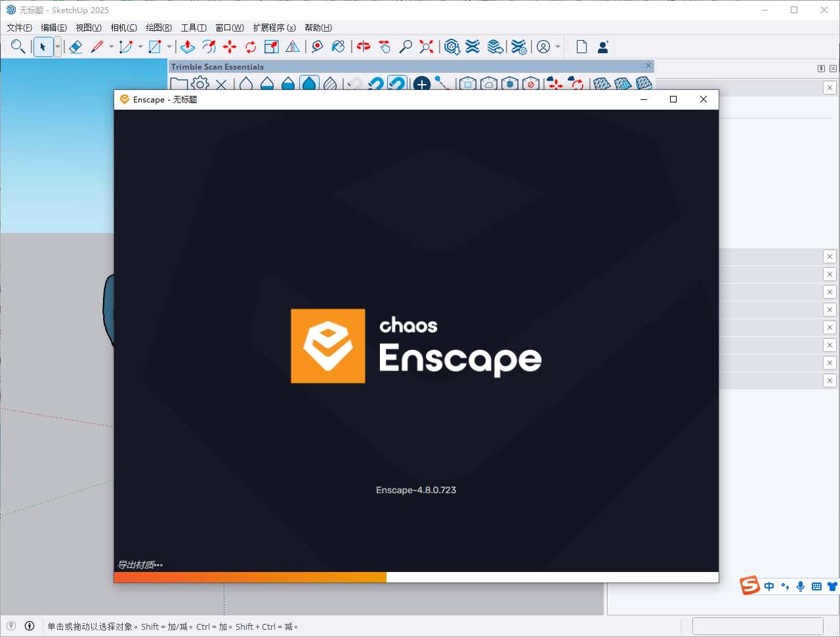Click the Sogou keyboard layout icon

(816, 586)
